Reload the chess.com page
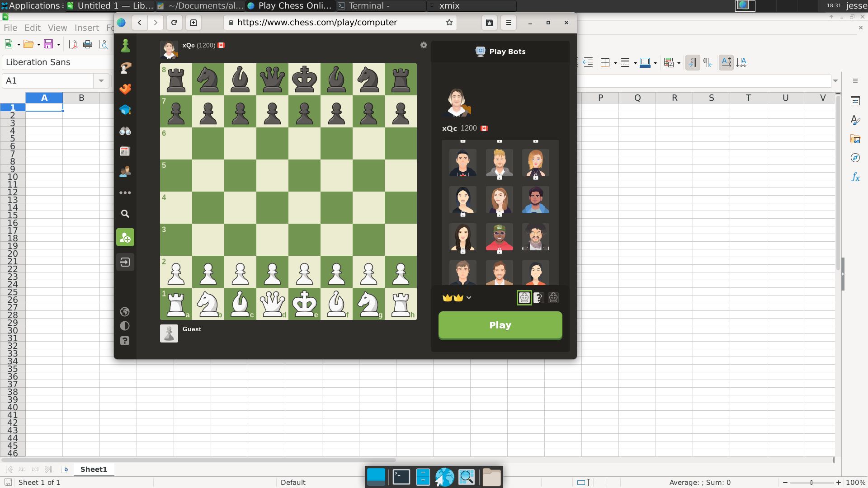 pyautogui.click(x=174, y=23)
